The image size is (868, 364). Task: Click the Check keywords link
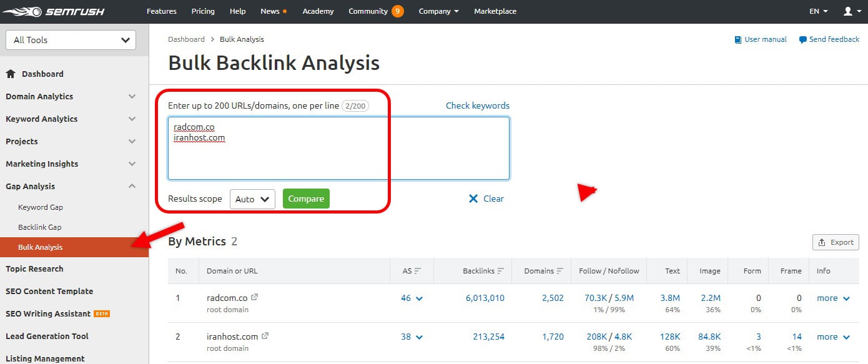477,105
